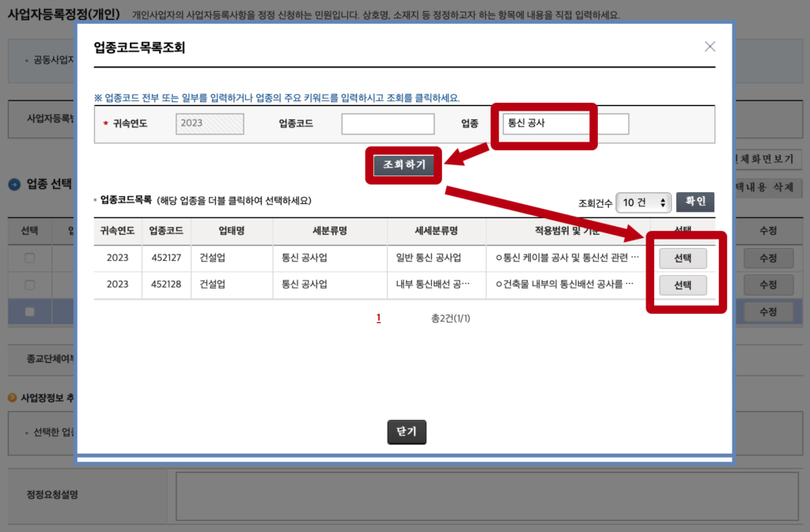This screenshot has width=810, height=532.
Task: Click the first 수정 button in the background table
Action: [x=767, y=258]
